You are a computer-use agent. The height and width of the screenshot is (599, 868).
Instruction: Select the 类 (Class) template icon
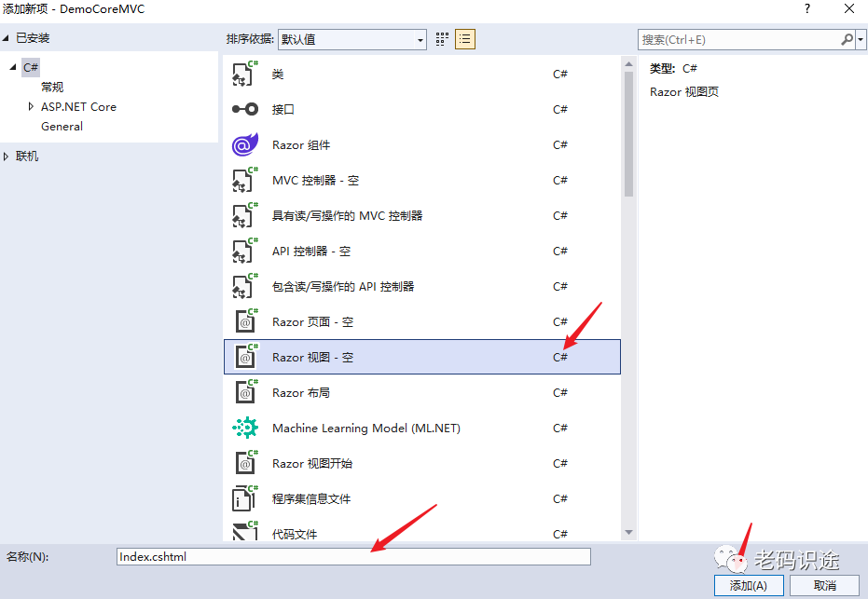point(244,74)
